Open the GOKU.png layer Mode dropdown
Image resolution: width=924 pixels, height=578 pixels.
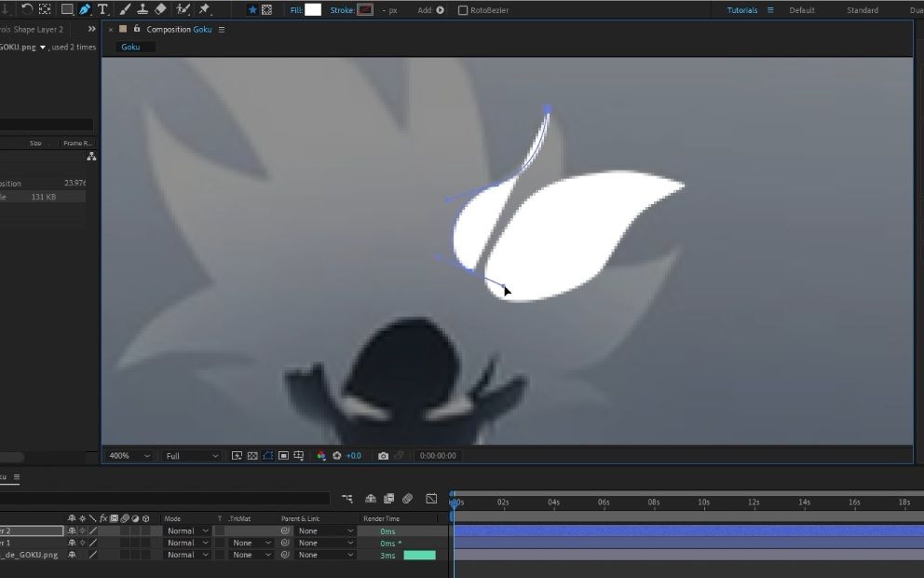coord(187,555)
